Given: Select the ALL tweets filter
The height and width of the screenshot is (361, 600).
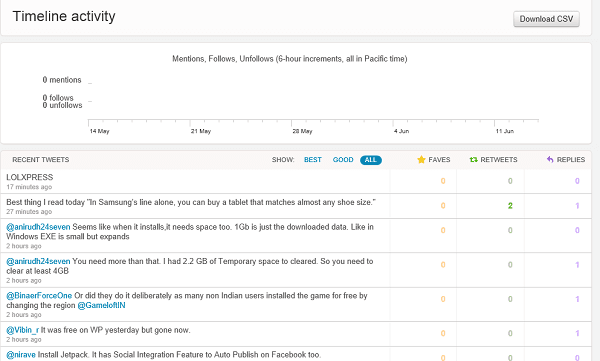Looking at the screenshot, I should coord(370,160).
